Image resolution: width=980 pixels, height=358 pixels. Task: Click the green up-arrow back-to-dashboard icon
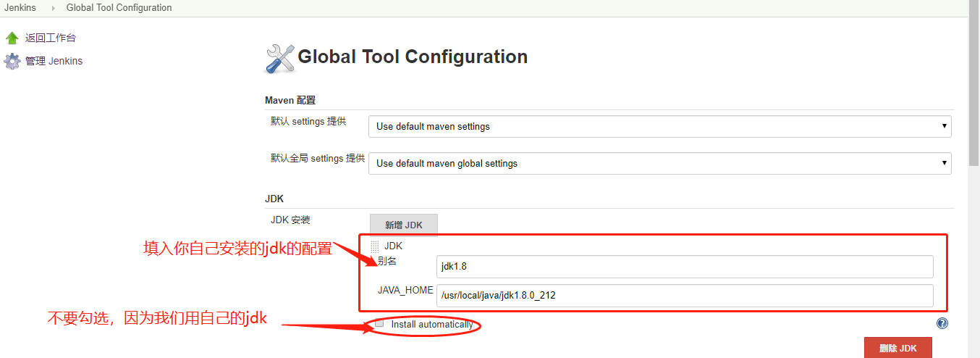point(12,38)
